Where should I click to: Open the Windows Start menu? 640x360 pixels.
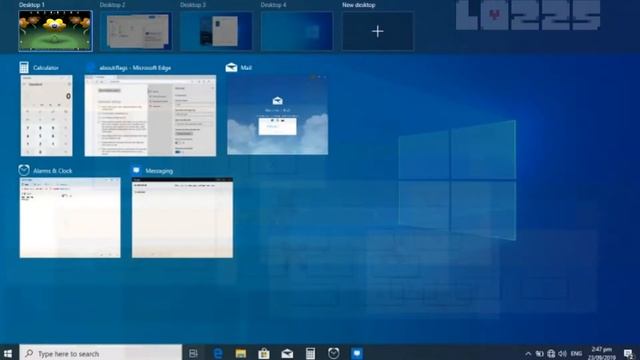point(8,353)
